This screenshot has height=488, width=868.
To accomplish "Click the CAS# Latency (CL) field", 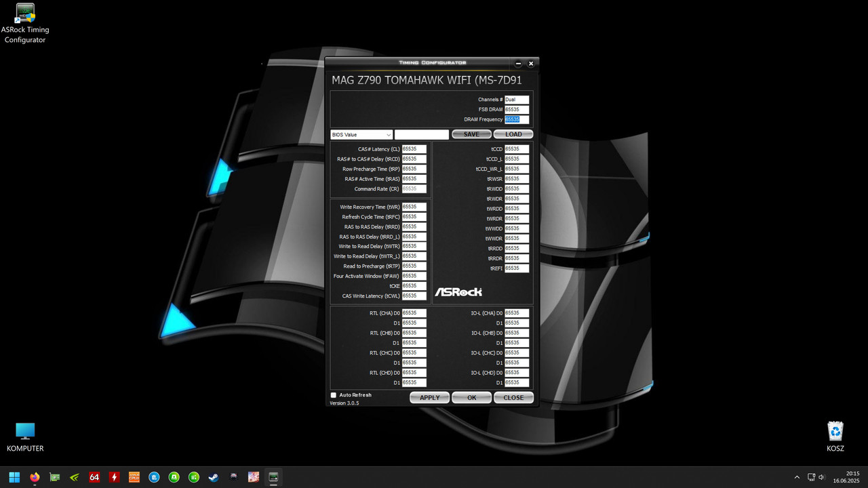I will coord(414,149).
